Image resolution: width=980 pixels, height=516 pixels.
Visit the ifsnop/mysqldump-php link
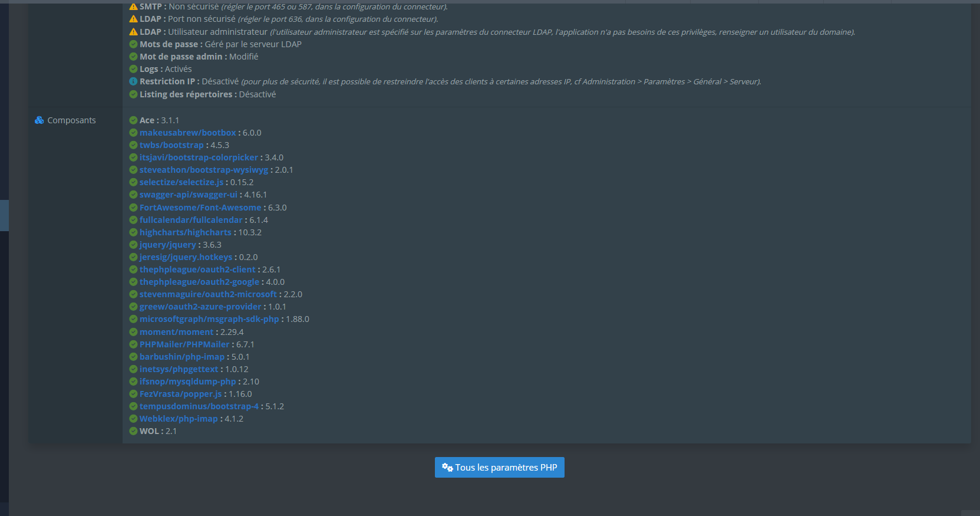[x=187, y=382]
